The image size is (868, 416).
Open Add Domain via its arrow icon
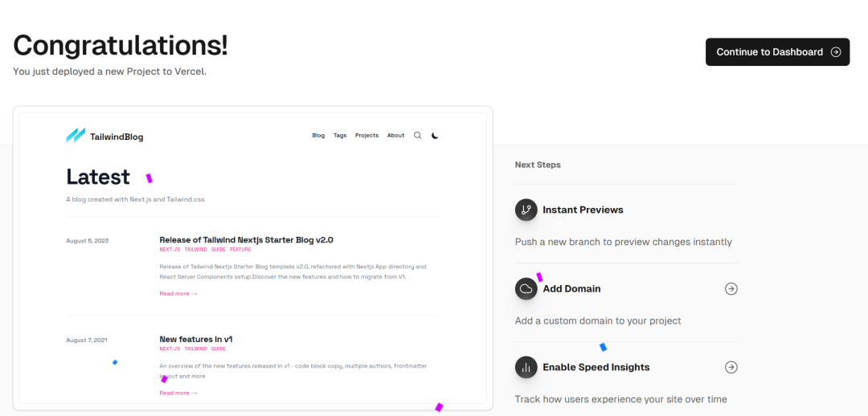(731, 288)
